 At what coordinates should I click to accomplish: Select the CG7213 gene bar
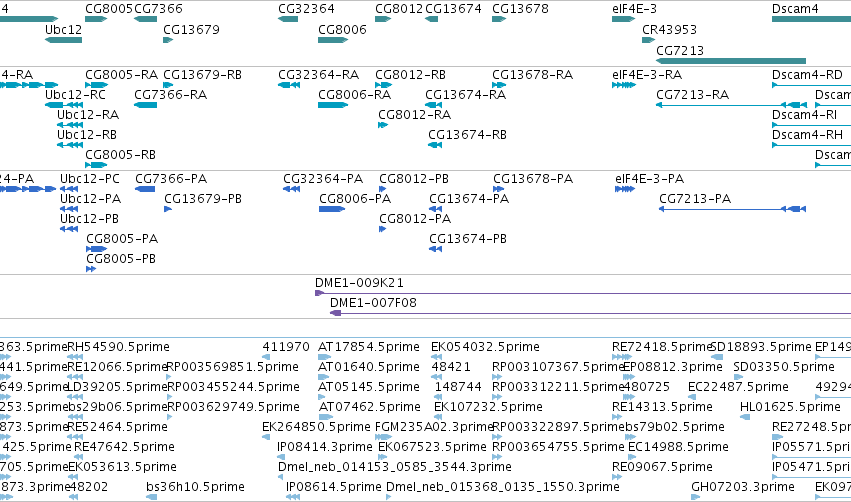point(731,61)
